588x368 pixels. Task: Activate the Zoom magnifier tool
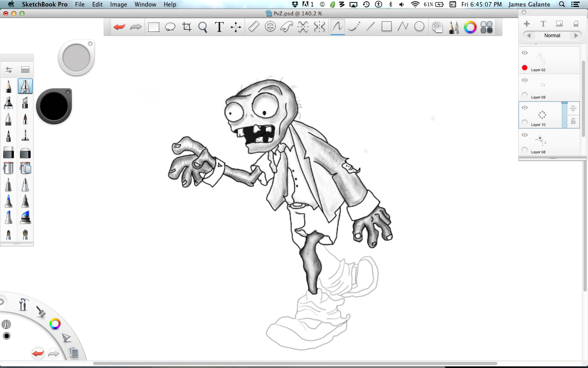pyautogui.click(x=203, y=27)
